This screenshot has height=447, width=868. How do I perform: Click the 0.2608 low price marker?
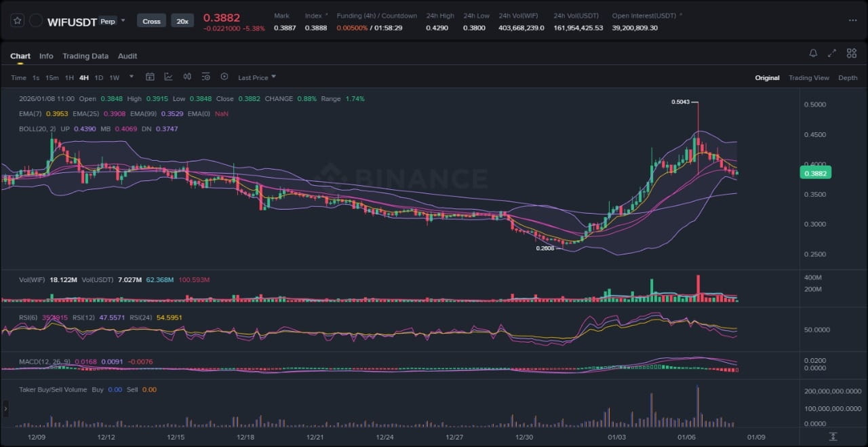545,248
